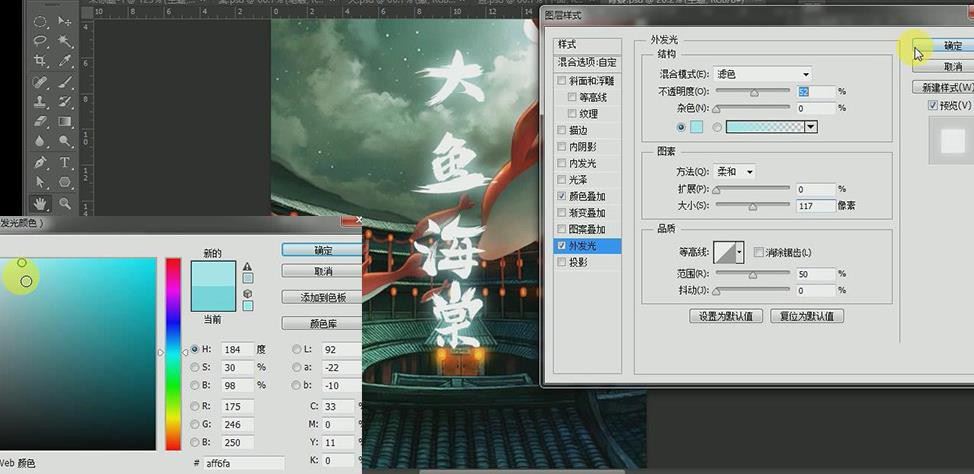The height and width of the screenshot is (474, 974).
Task: Select the Gradient tool
Action: click(x=65, y=121)
